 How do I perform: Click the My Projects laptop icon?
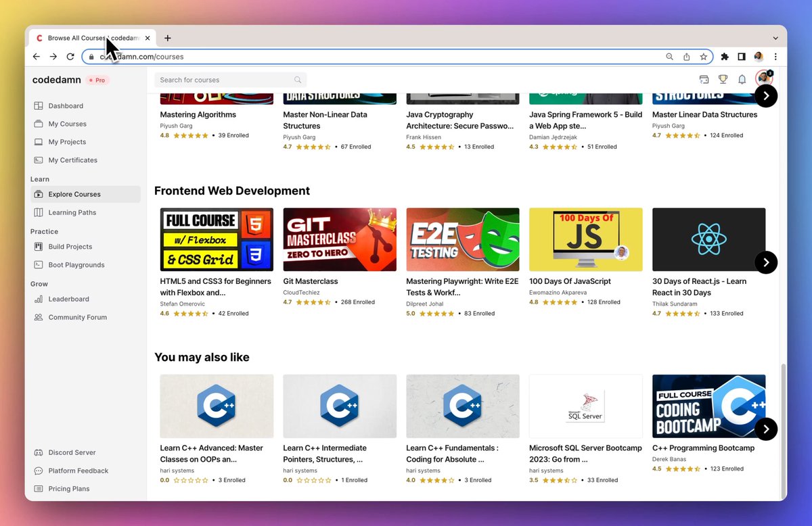click(x=39, y=142)
